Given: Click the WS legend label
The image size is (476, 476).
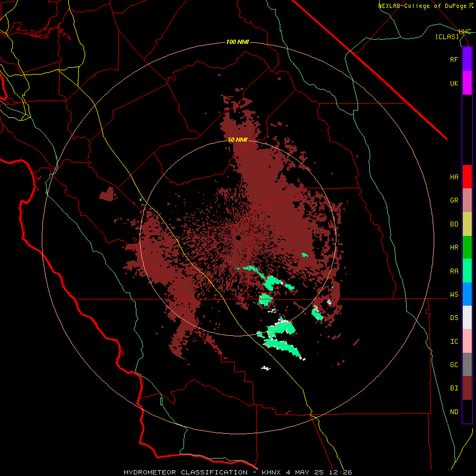Looking at the screenshot, I should coord(454,295).
